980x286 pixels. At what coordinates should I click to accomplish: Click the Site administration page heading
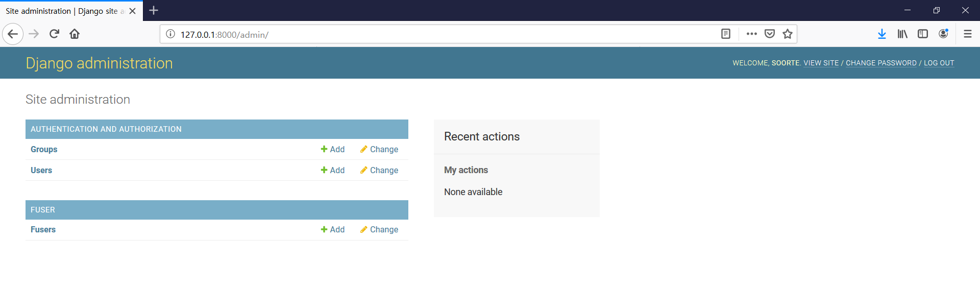(78, 100)
